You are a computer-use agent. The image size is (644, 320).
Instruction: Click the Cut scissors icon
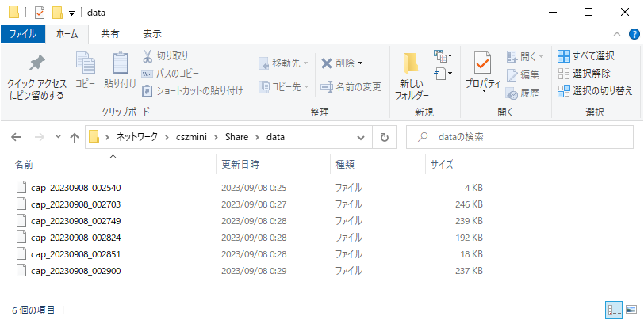(148, 56)
